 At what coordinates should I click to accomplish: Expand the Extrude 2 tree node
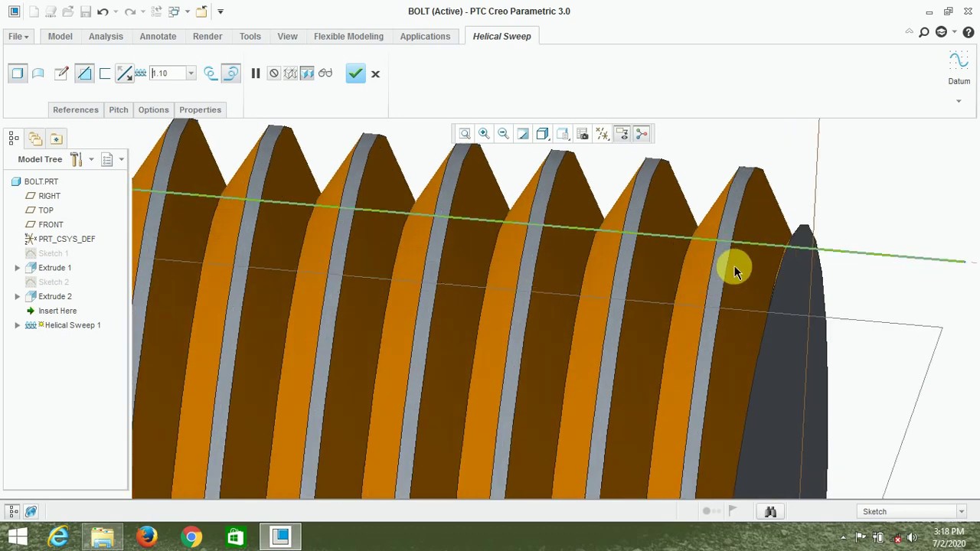pos(17,296)
